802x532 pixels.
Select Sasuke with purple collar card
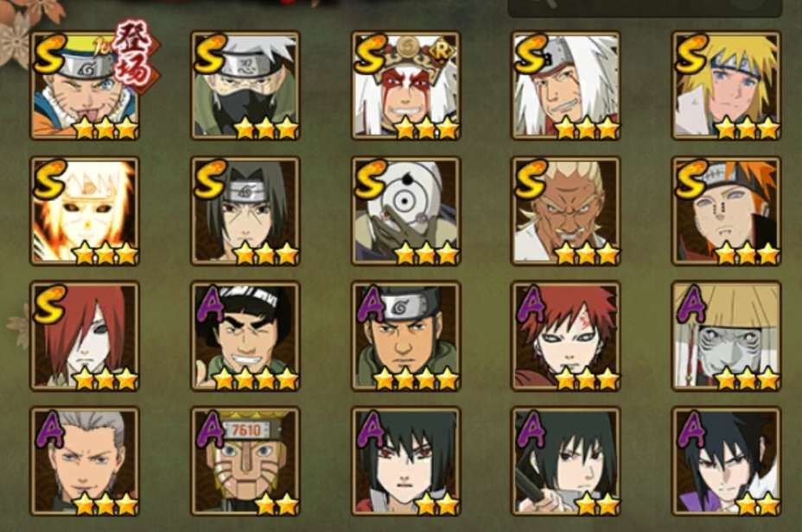click(727, 461)
